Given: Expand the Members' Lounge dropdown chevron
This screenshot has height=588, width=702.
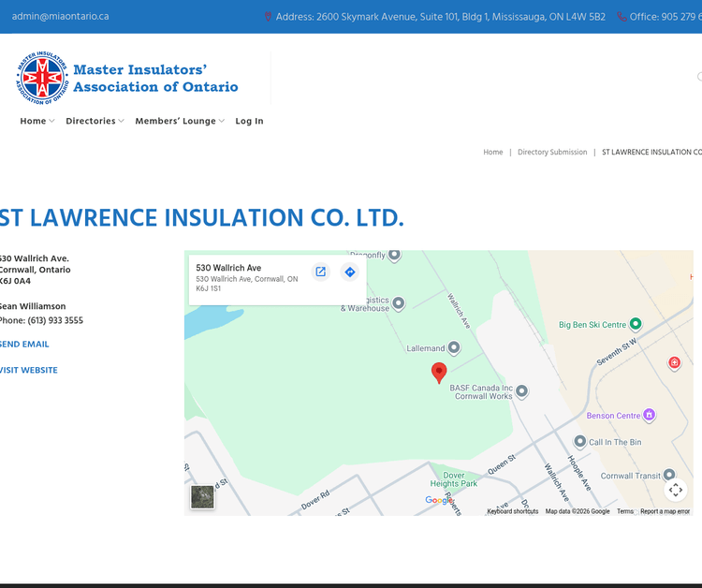Looking at the screenshot, I should [222, 121].
